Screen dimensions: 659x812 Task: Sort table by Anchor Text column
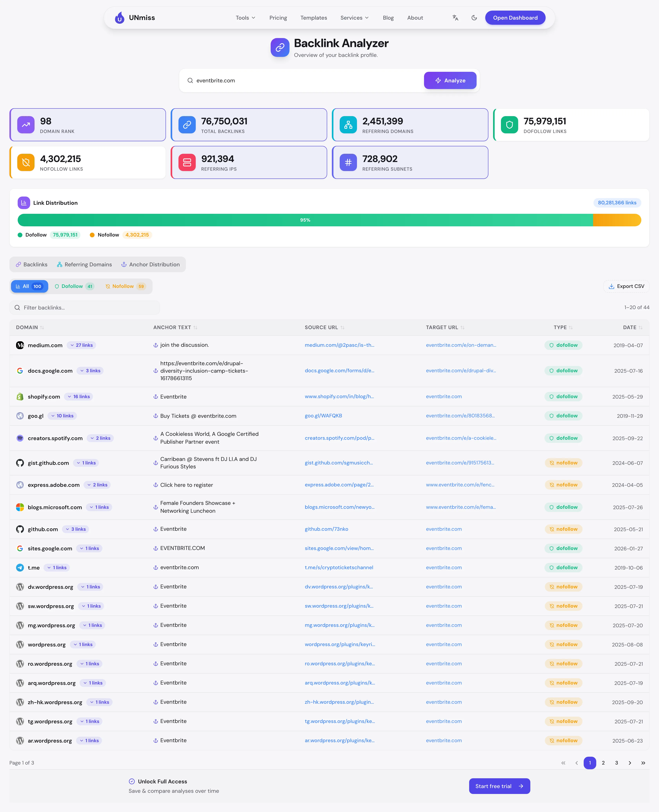pos(175,327)
